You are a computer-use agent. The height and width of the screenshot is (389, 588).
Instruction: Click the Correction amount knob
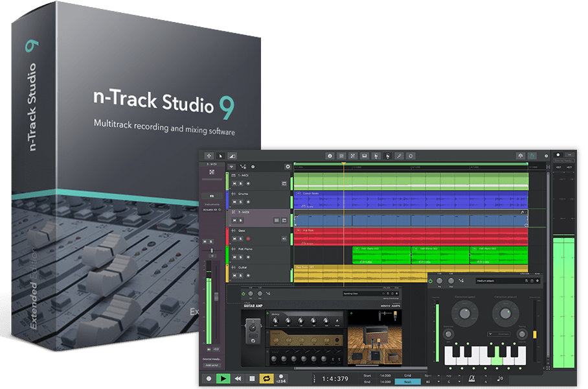505,314
